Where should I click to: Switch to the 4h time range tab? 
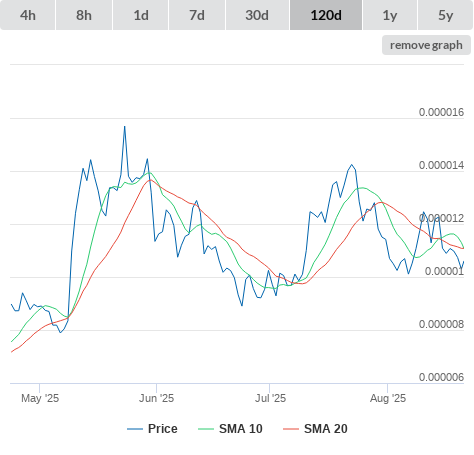click(28, 15)
